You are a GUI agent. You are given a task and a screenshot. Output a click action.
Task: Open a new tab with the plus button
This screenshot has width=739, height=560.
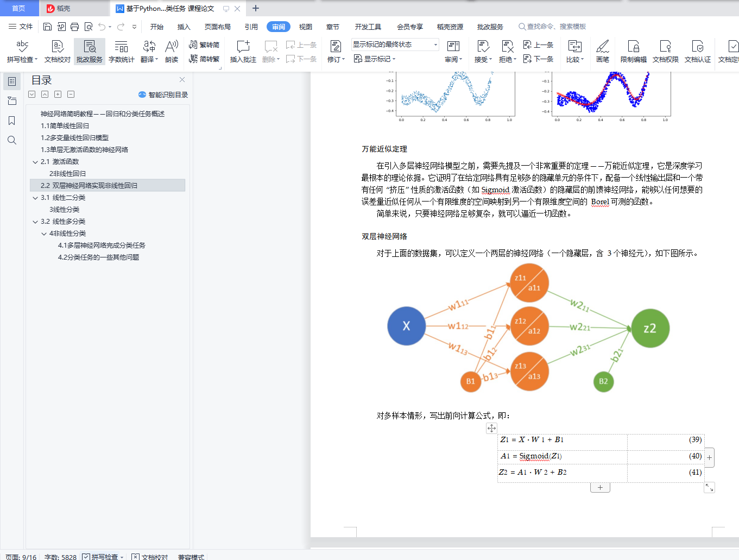[x=256, y=8]
